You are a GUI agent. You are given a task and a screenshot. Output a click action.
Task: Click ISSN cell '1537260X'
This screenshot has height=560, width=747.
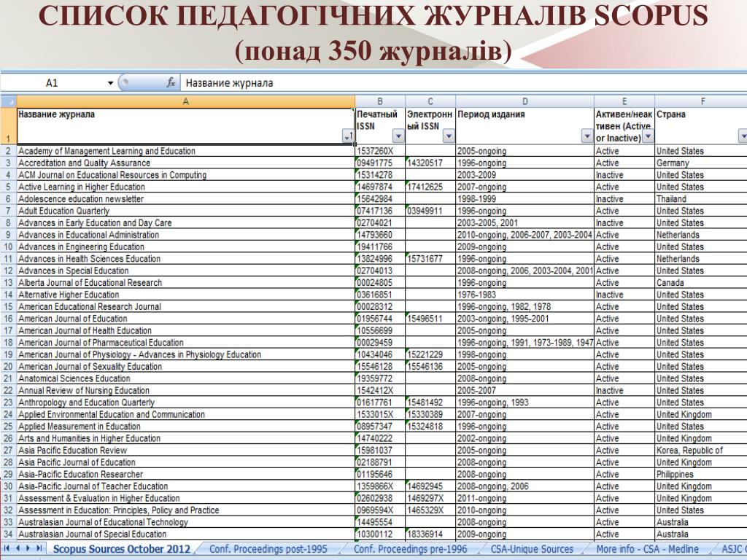coord(380,151)
